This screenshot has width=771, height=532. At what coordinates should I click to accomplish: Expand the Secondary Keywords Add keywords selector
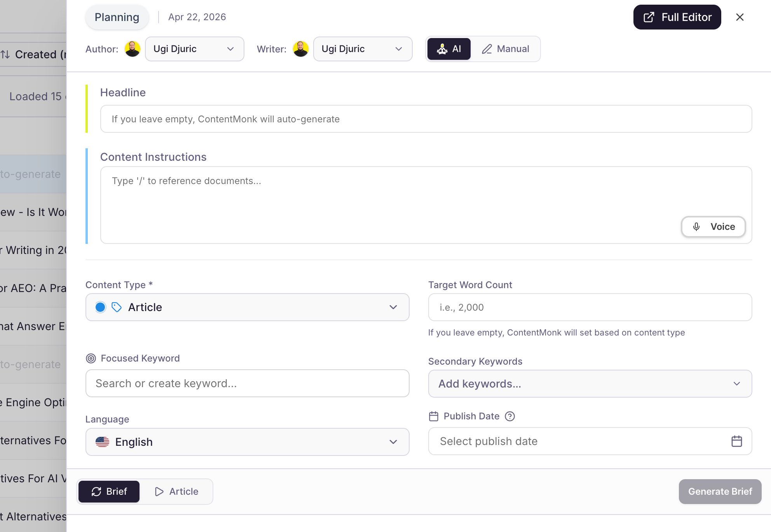click(590, 384)
